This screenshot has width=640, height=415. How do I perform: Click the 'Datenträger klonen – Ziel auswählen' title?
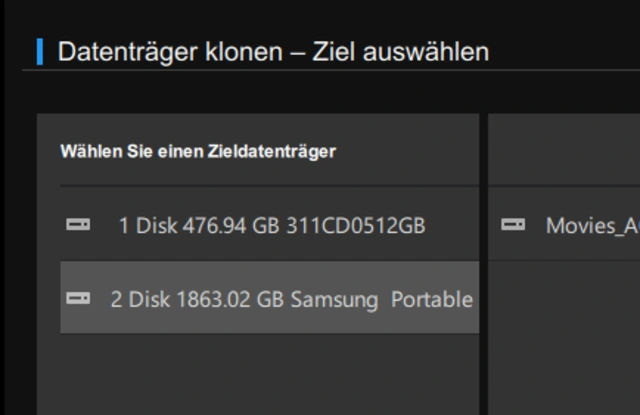(273, 51)
